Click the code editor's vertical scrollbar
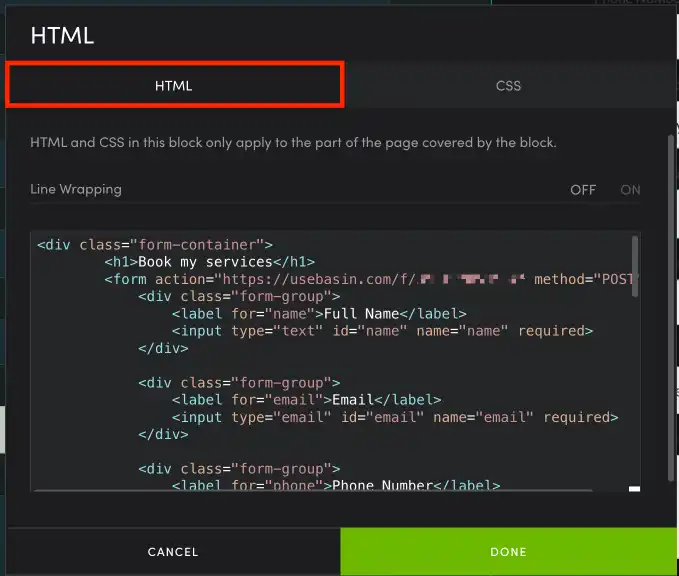The image size is (679, 576). pyautogui.click(x=635, y=266)
